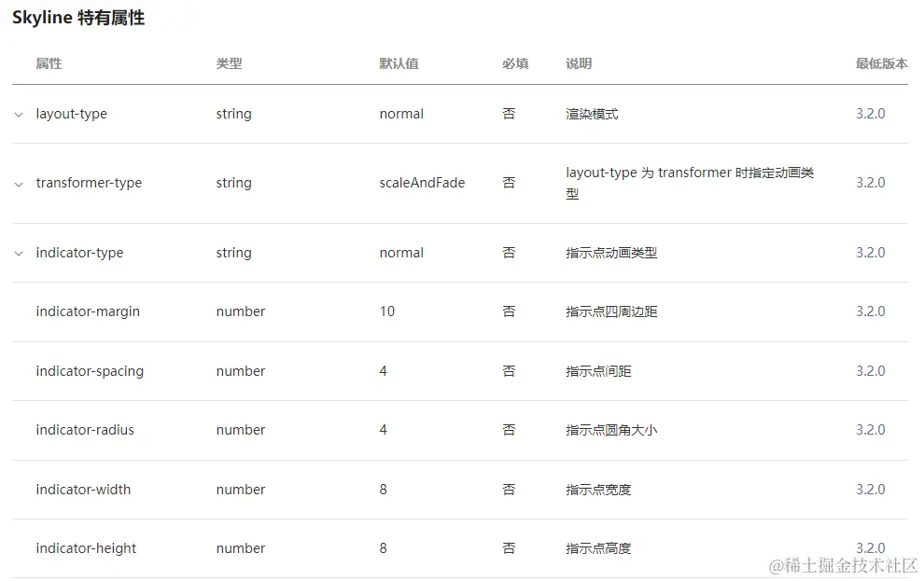Viewport: 924px width, 581px height.
Task: Expand the transformer-type row chevron
Action: pos(19,185)
